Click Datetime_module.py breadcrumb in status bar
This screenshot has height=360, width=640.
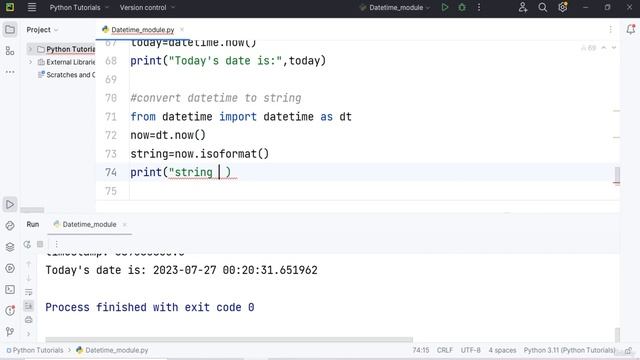(x=113, y=350)
